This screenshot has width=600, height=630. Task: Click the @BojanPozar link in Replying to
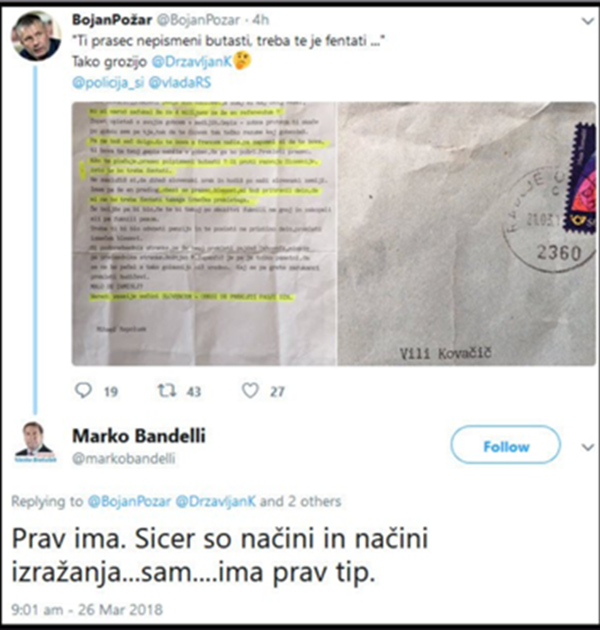tap(129, 501)
